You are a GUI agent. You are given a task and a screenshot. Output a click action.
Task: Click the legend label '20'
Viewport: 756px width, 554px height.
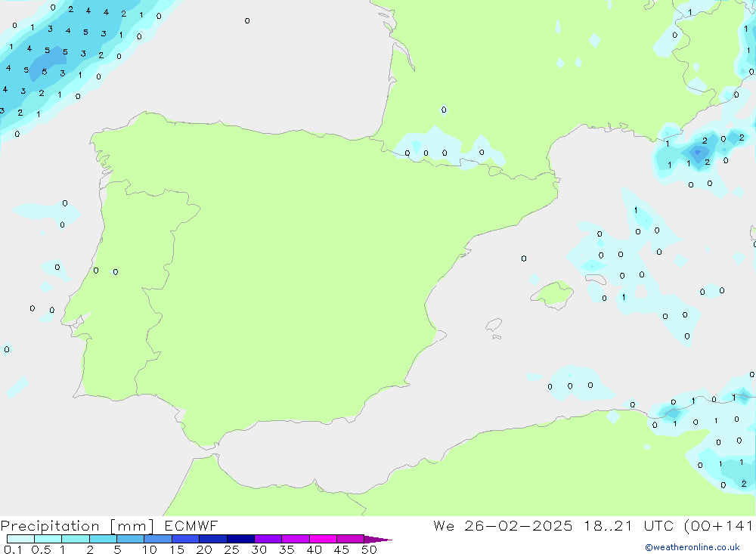coord(204,549)
